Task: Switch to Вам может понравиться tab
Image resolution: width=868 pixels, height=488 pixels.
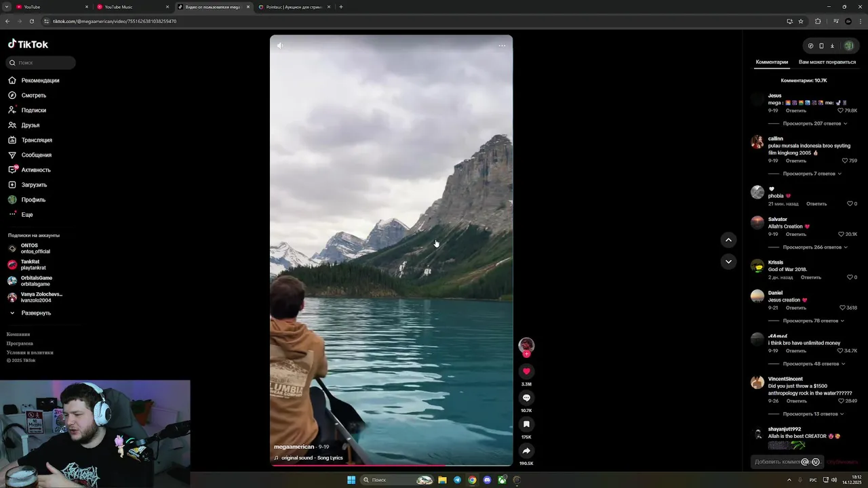Action: 827,62
